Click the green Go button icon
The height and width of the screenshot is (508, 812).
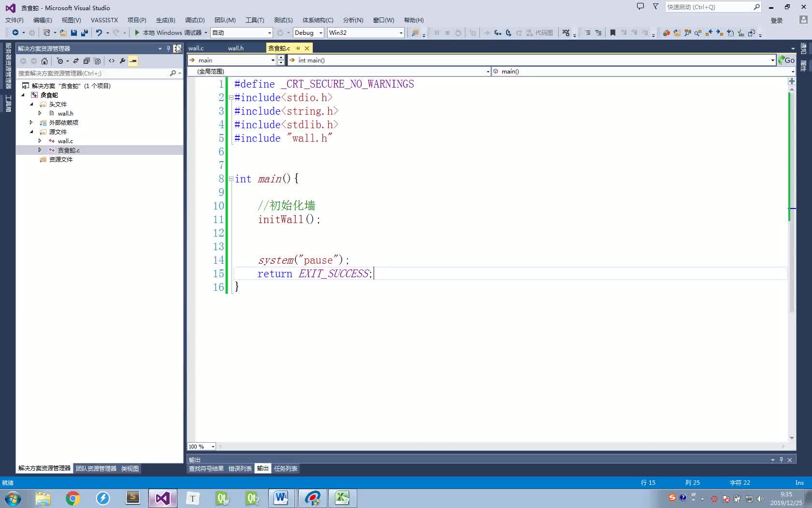coord(786,60)
